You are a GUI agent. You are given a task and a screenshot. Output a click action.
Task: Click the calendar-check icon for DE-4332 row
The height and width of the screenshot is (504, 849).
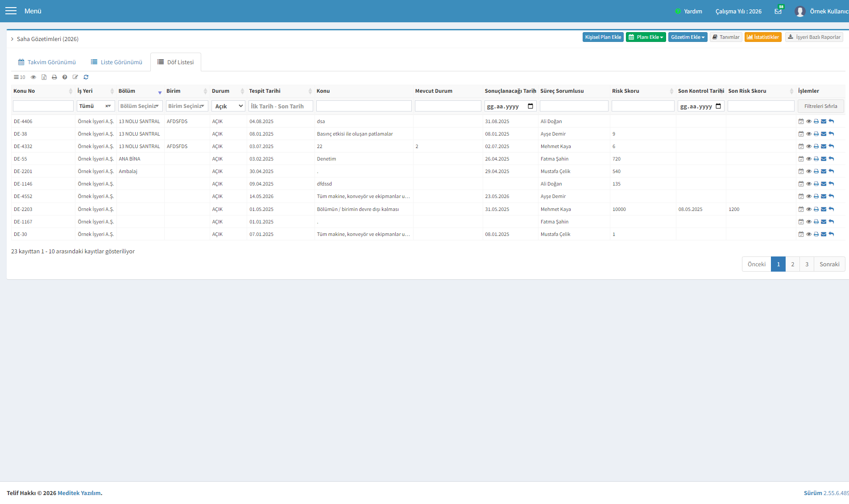(x=801, y=146)
